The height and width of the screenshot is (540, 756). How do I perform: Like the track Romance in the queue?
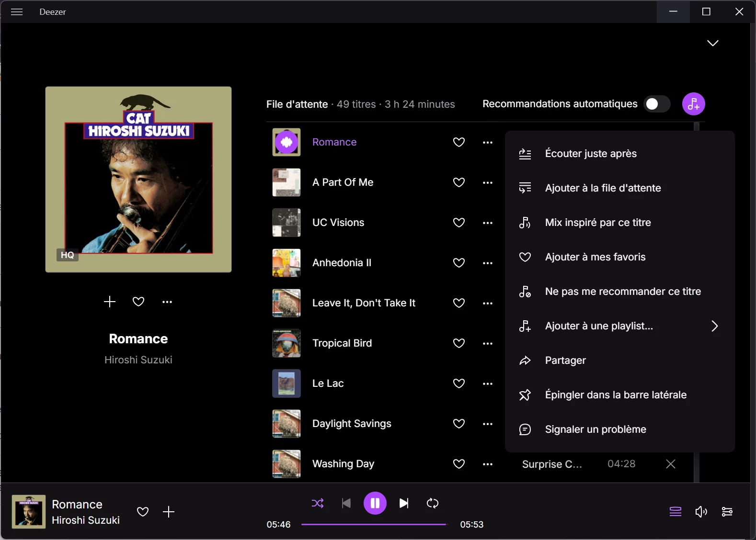459,142
